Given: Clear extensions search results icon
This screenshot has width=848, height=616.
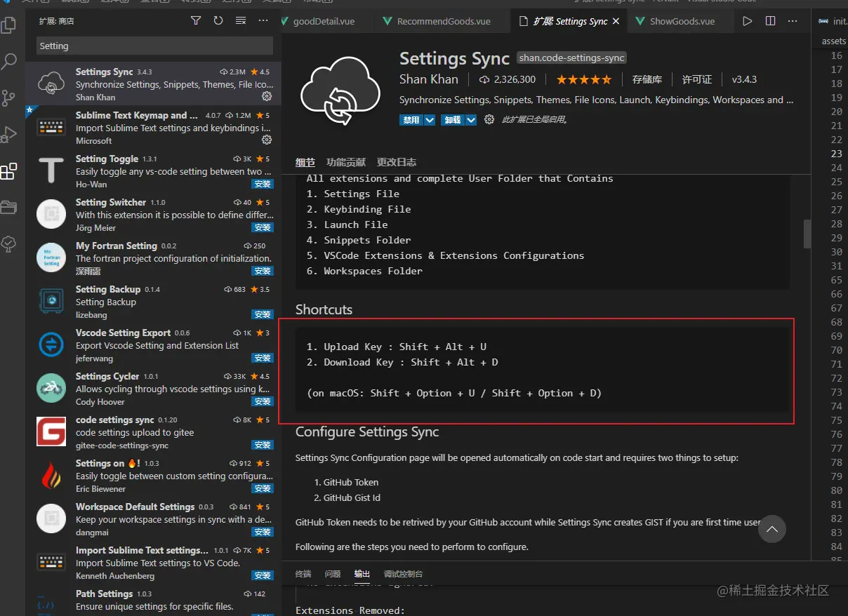Looking at the screenshot, I should click(x=241, y=21).
